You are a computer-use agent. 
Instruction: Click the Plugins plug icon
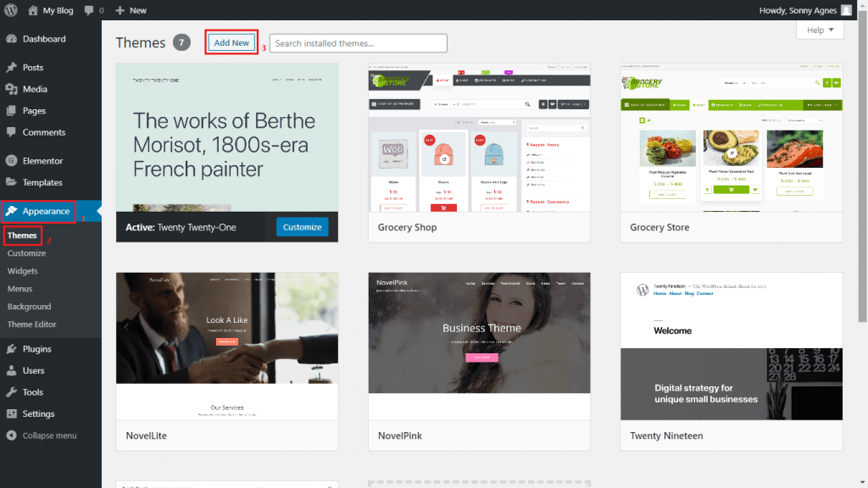point(11,349)
